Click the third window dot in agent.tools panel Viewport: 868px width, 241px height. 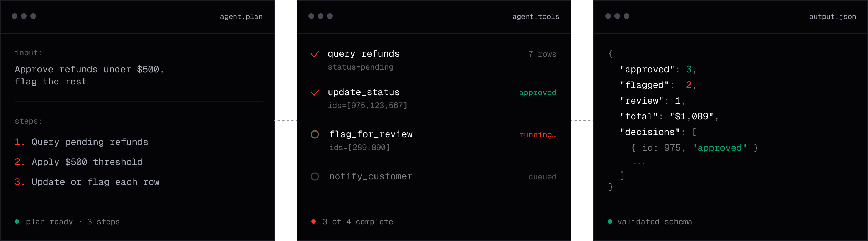[330, 16]
